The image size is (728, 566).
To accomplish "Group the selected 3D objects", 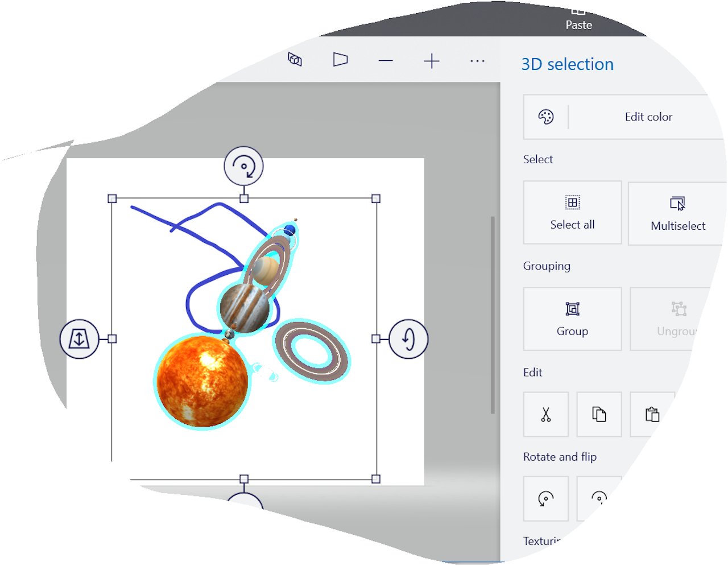I will tap(572, 319).
